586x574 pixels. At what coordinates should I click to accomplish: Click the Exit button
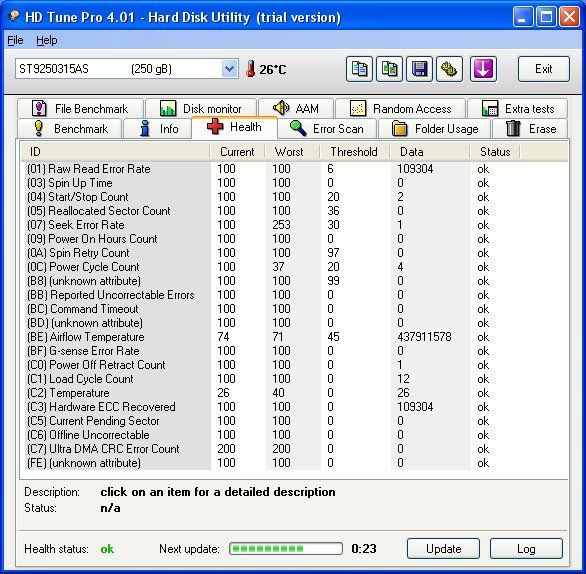pyautogui.click(x=544, y=69)
